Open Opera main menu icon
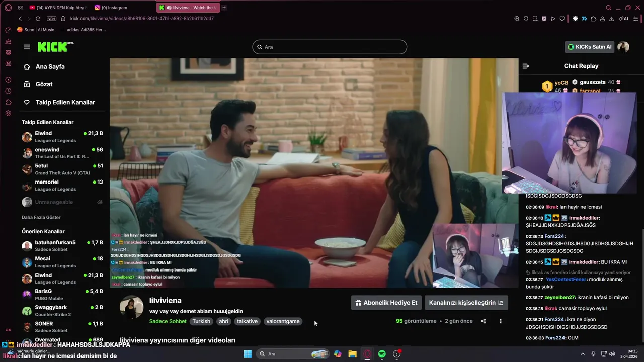This screenshot has width=644, height=362. [8, 8]
